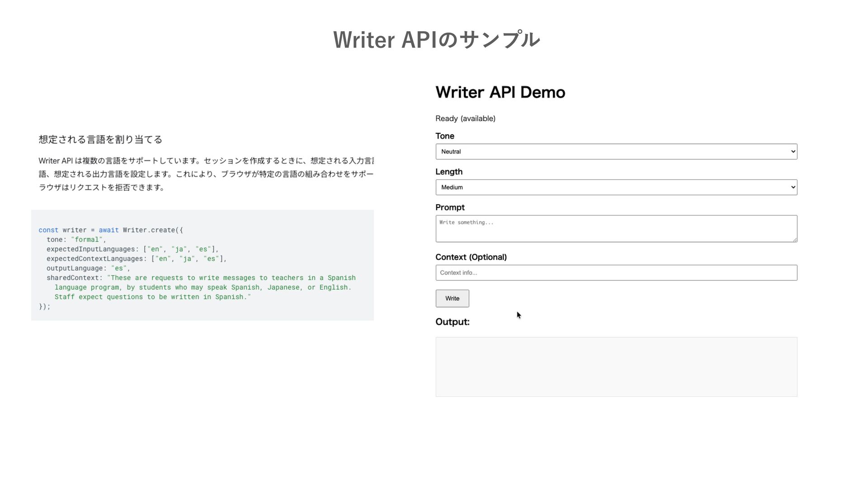Click the Length dropdown arrow
The image size is (868, 488).
[x=793, y=187]
